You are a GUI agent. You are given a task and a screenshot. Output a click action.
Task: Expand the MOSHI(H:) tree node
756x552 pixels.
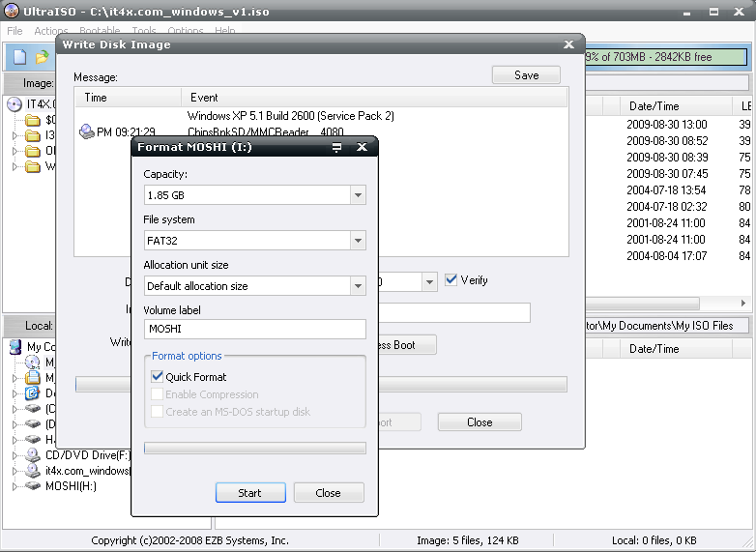[15, 486]
